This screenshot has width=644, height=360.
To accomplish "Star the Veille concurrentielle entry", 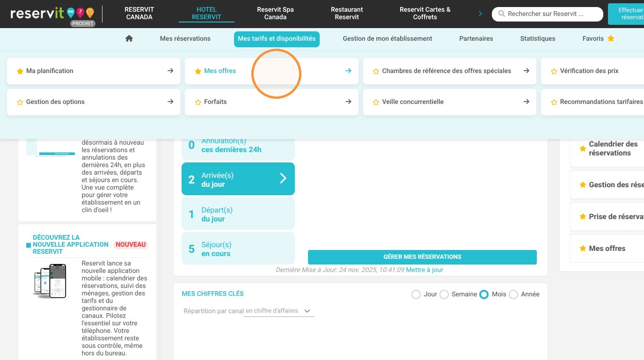I will pos(376,102).
